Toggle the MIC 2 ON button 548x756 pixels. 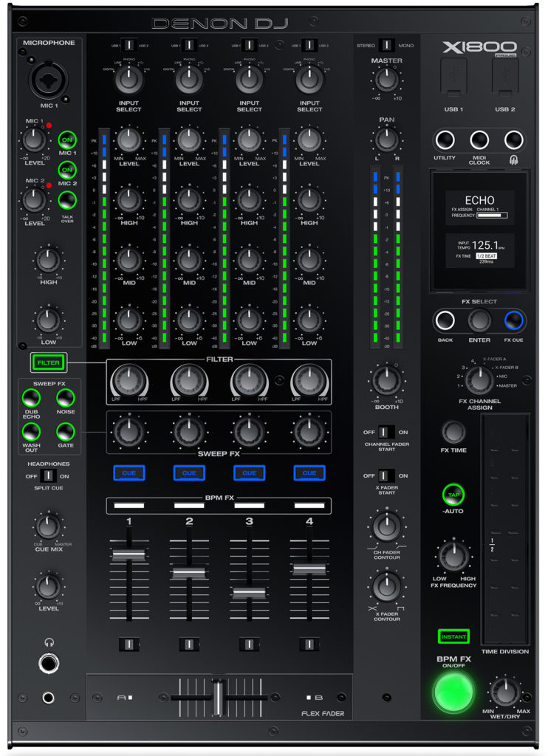coord(67,171)
